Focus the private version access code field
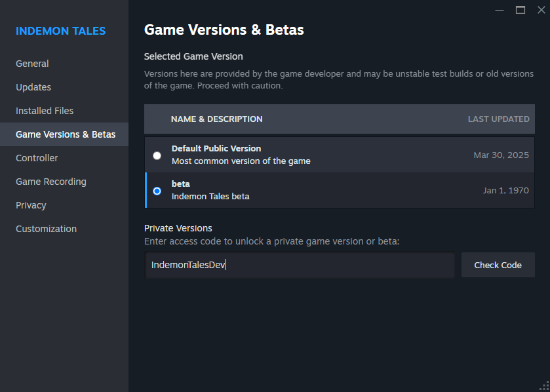This screenshot has height=392, width=550. coord(300,265)
